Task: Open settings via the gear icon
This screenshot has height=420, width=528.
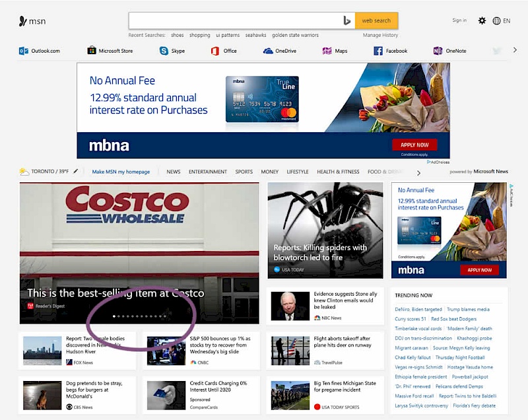Action: click(x=482, y=20)
